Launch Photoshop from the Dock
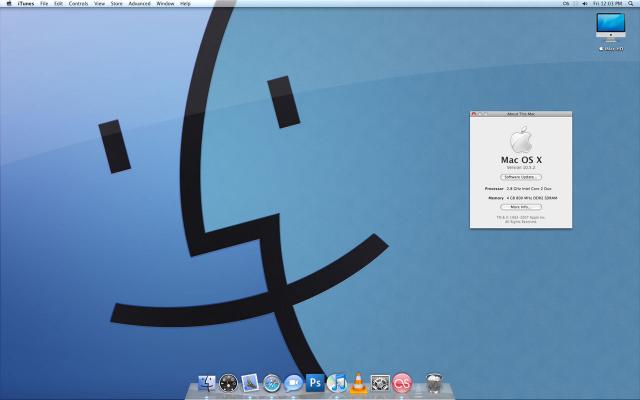The width and height of the screenshot is (640, 400). pyautogui.click(x=315, y=383)
